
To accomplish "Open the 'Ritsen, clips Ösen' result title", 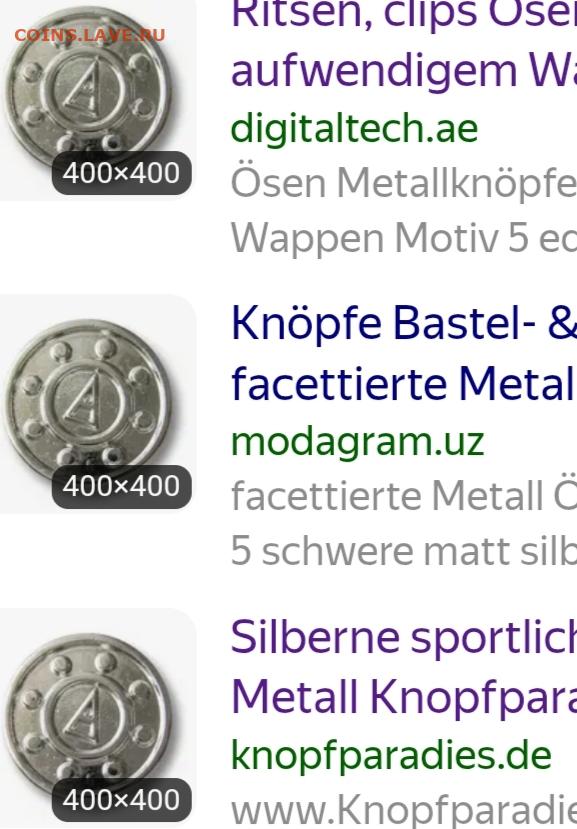I will click(404, 14).
